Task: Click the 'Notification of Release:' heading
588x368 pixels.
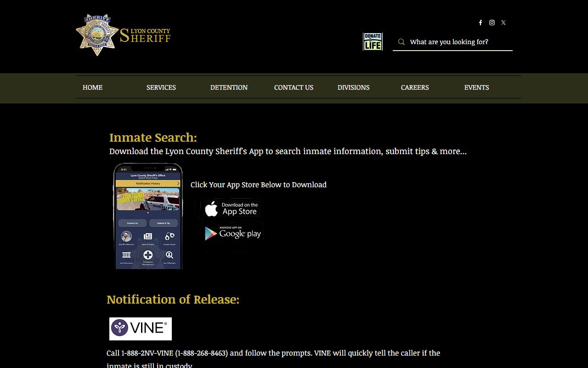Action: point(173,299)
